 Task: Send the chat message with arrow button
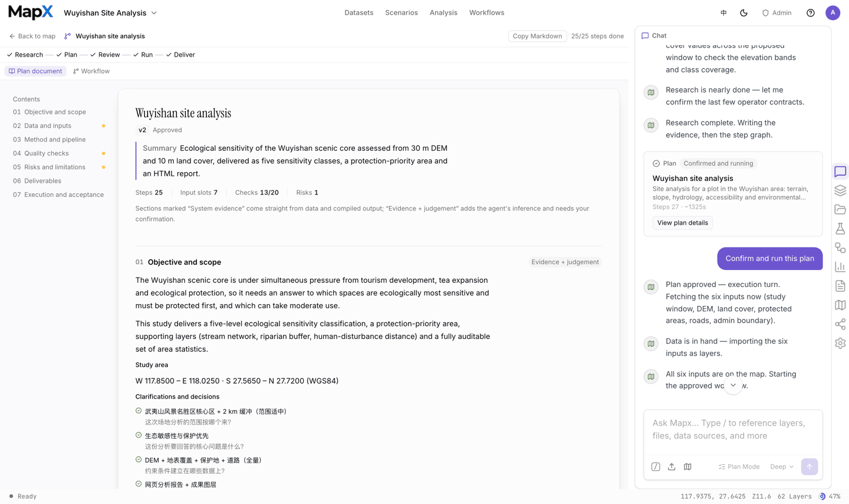809,467
